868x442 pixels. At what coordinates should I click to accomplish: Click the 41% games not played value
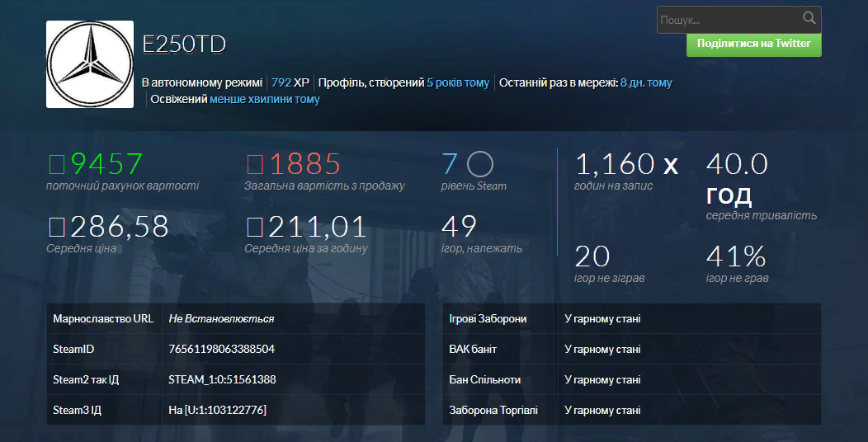[736, 256]
